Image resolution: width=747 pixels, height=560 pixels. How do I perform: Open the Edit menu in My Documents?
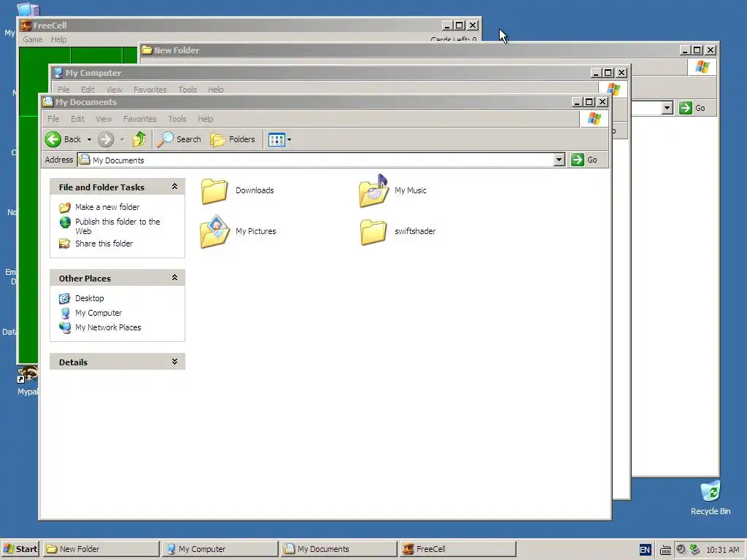[x=77, y=119]
